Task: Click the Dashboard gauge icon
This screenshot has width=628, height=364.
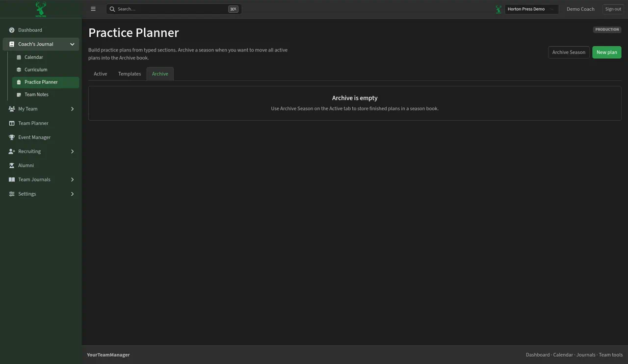Action: click(12, 30)
